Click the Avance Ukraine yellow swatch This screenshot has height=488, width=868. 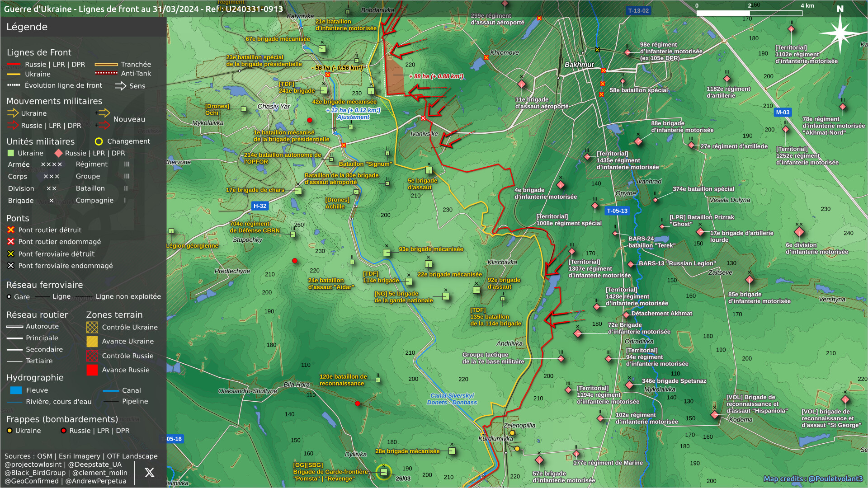click(92, 342)
